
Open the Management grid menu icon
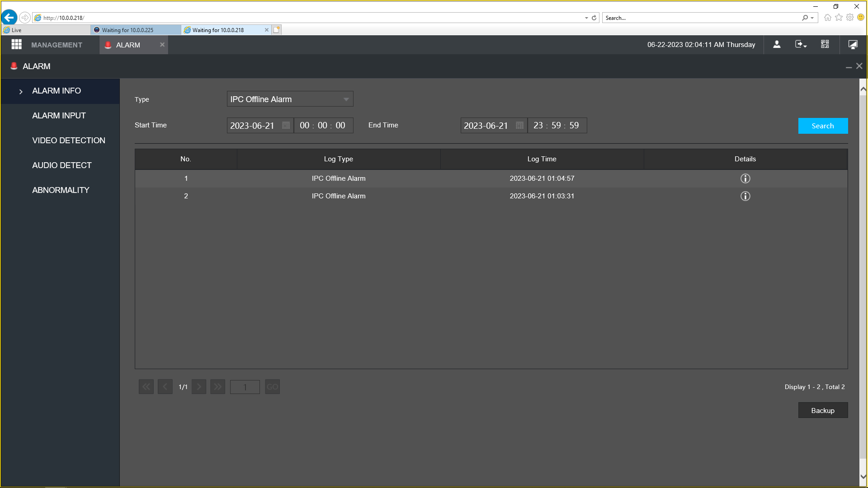point(17,44)
